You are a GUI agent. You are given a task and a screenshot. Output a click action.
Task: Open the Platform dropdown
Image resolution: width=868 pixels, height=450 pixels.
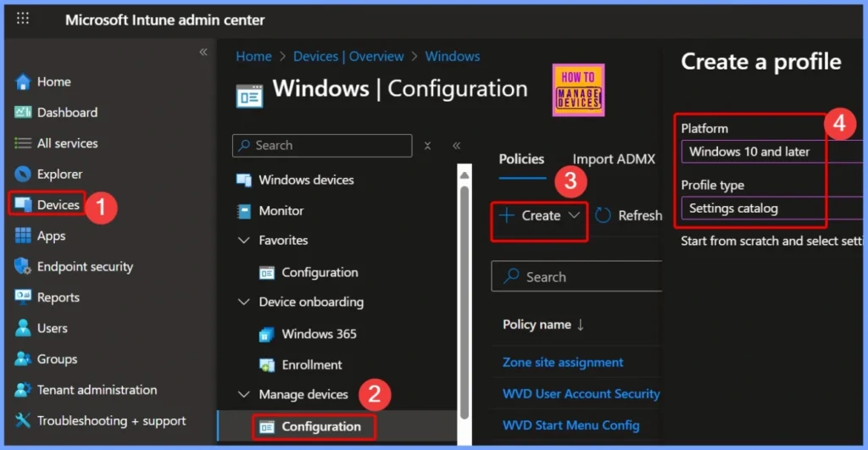771,152
